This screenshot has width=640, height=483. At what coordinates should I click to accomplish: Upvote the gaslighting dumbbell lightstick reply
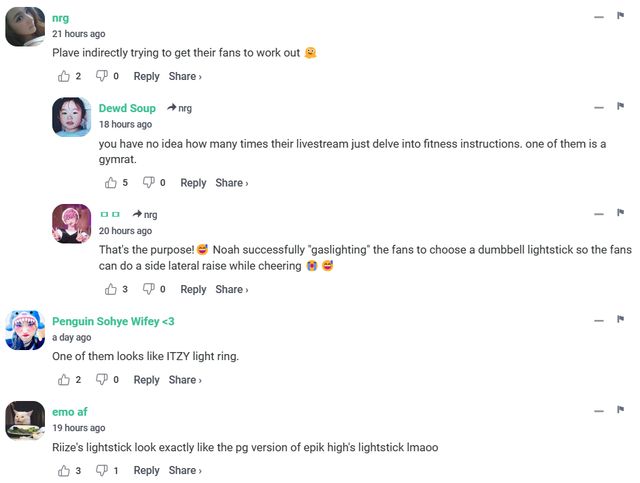pos(111,289)
